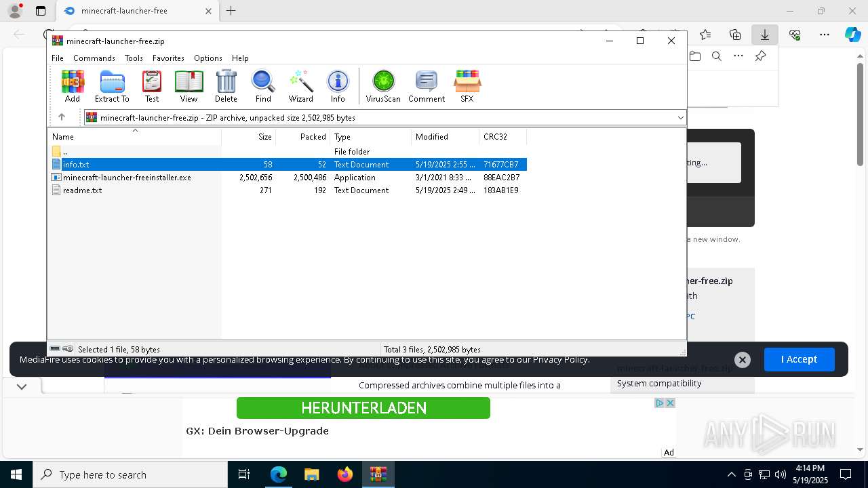The image size is (868, 488).
Task: Pin the downloads panel
Action: pos(760,56)
